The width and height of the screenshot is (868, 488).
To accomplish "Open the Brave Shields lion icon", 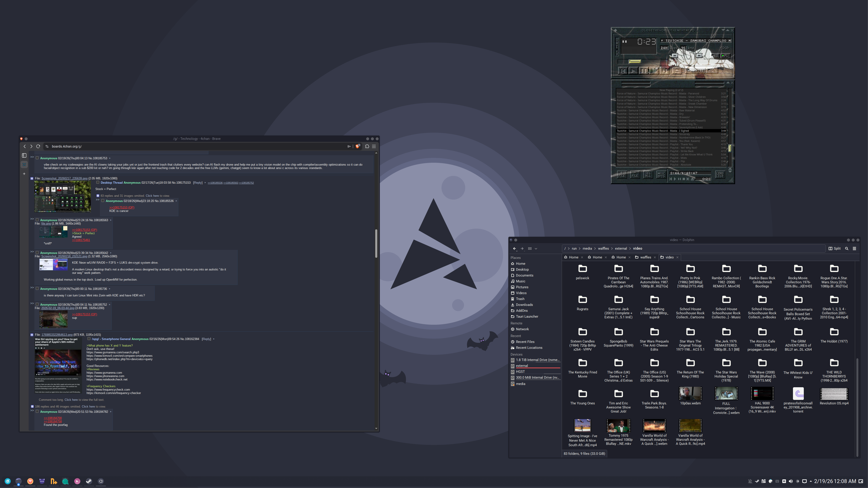I will click(358, 146).
